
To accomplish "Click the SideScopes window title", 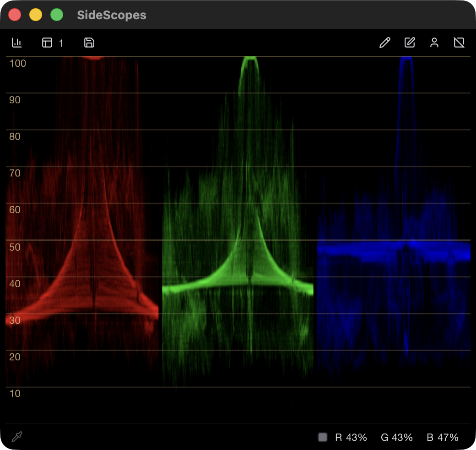I will point(112,15).
